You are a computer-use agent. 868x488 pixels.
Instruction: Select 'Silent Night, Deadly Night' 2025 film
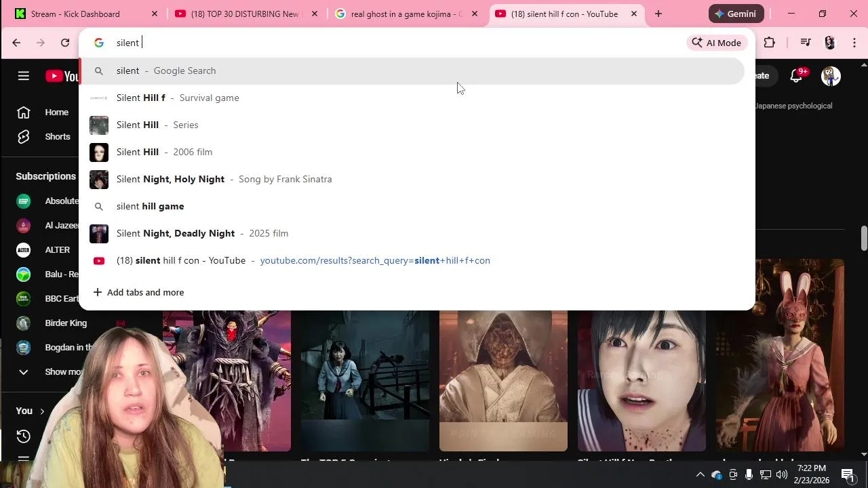(x=412, y=233)
